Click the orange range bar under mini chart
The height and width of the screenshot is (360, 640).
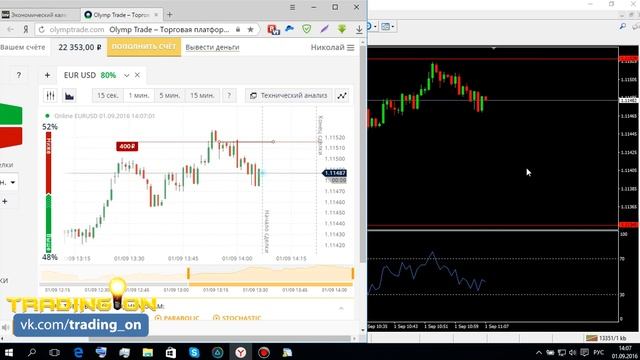pyautogui.click(x=270, y=284)
